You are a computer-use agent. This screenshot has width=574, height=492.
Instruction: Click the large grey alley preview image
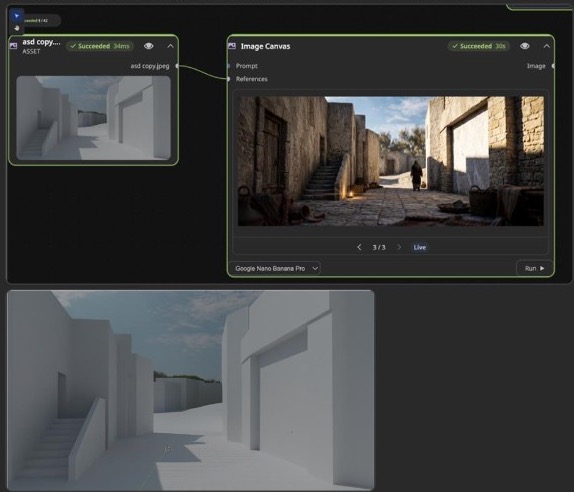point(191,390)
